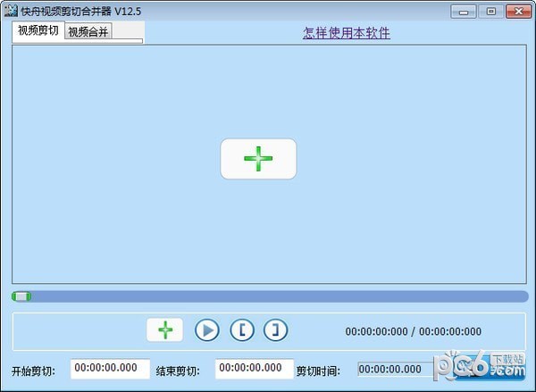The height and width of the screenshot is (392, 536).
Task: Minimize the 快舟视频剪切合并器 window
Action: [464, 12]
